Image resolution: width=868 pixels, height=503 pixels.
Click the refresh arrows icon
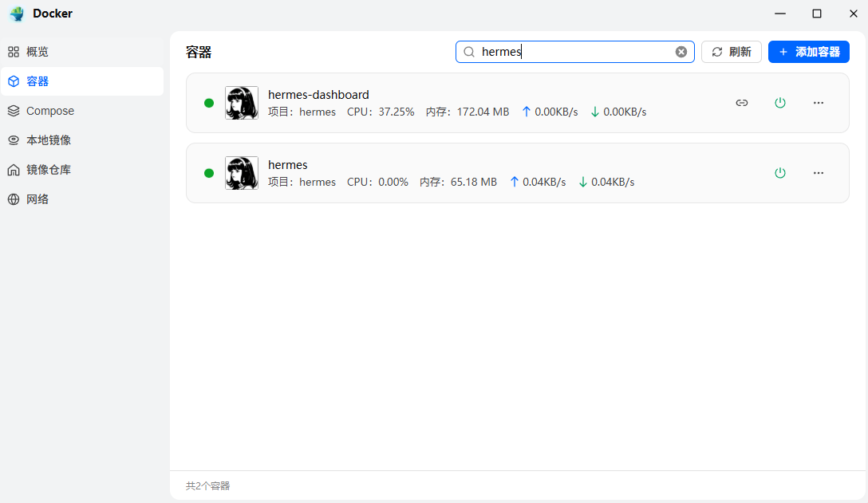pos(717,52)
